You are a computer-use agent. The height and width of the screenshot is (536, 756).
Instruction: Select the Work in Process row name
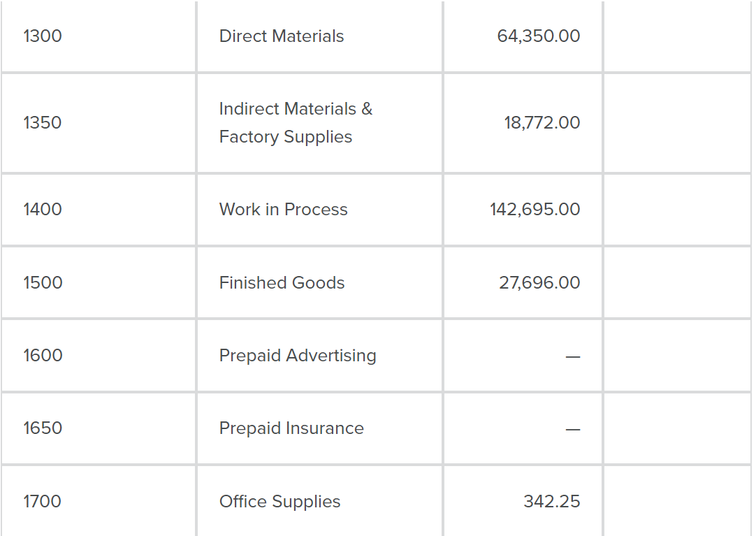pyautogui.click(x=283, y=210)
